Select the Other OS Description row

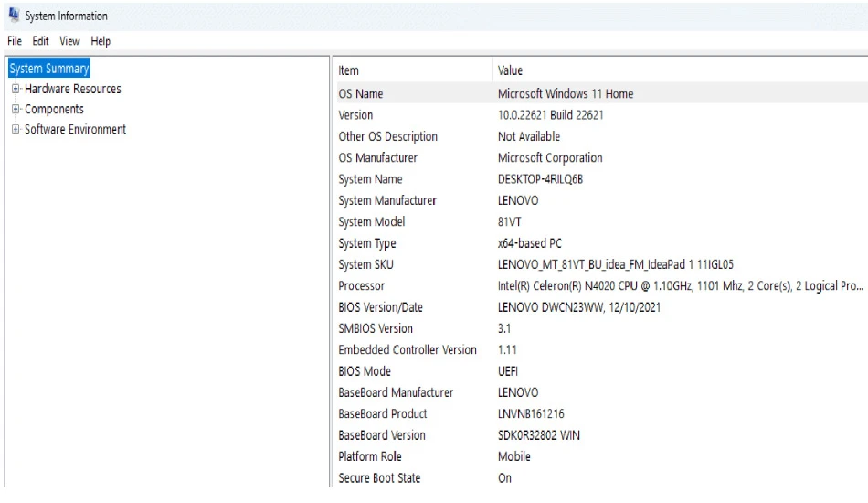click(x=602, y=136)
